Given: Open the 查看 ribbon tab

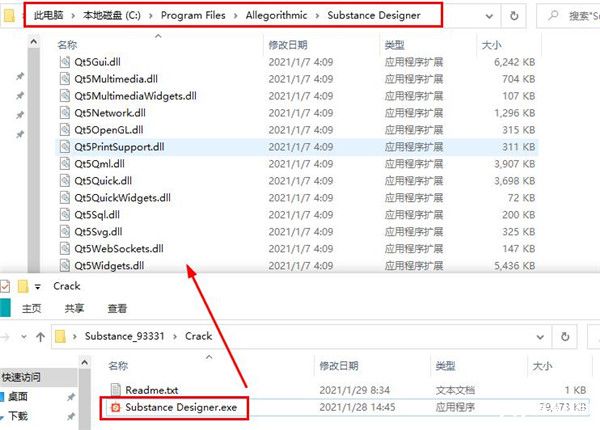Looking at the screenshot, I should tap(117, 308).
